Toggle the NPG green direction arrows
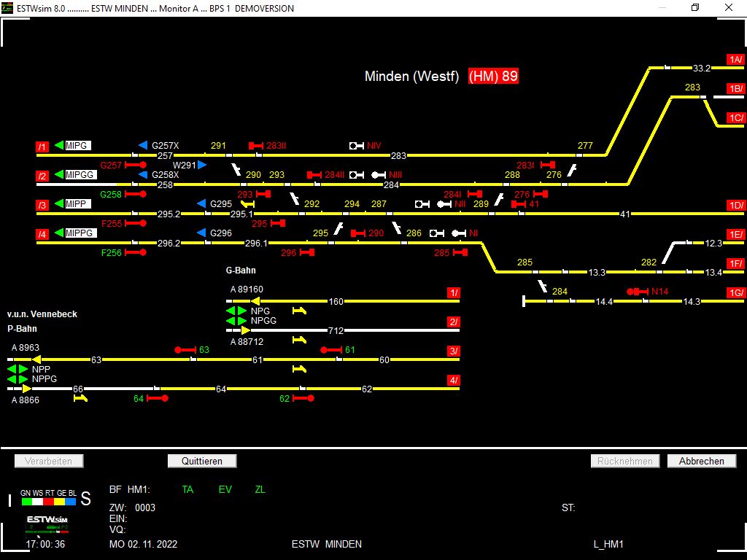747x560 pixels. [x=236, y=311]
